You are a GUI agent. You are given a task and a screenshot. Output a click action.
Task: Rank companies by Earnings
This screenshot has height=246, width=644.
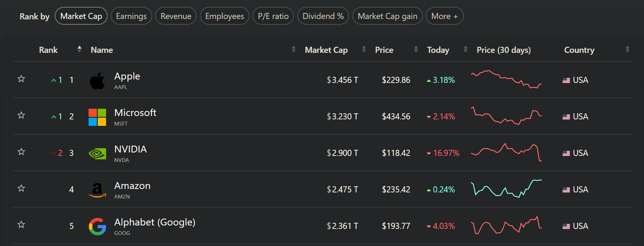(132, 16)
